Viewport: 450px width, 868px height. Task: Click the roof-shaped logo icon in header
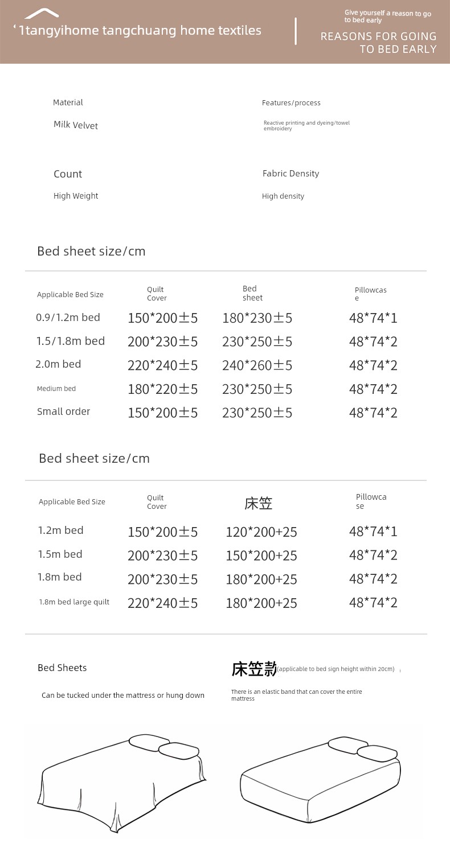42,14
